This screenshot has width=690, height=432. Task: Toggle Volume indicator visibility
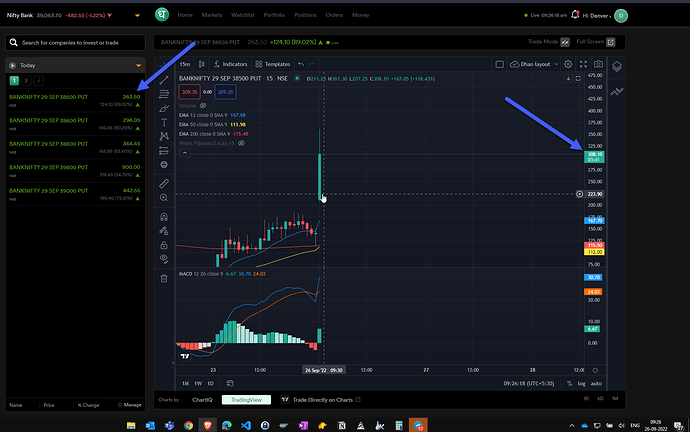point(203,106)
